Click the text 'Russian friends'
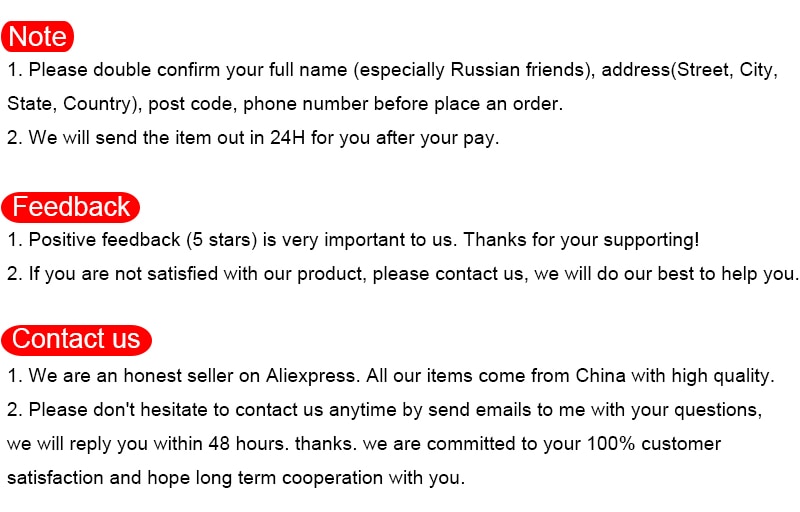 click(x=517, y=70)
